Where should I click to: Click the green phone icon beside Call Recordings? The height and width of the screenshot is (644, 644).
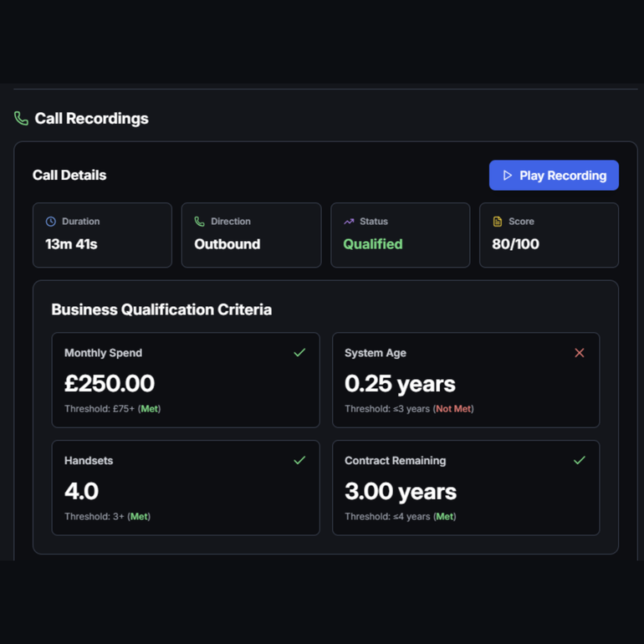pyautogui.click(x=22, y=119)
